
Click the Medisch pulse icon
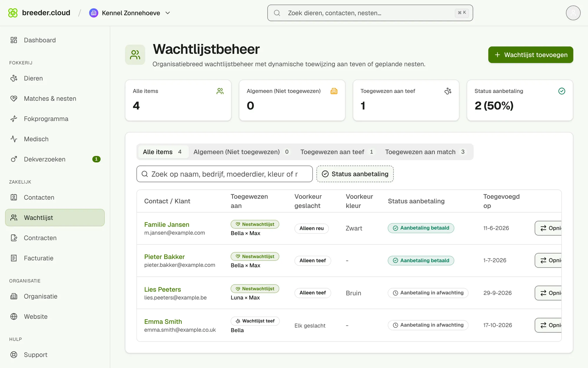(14, 139)
